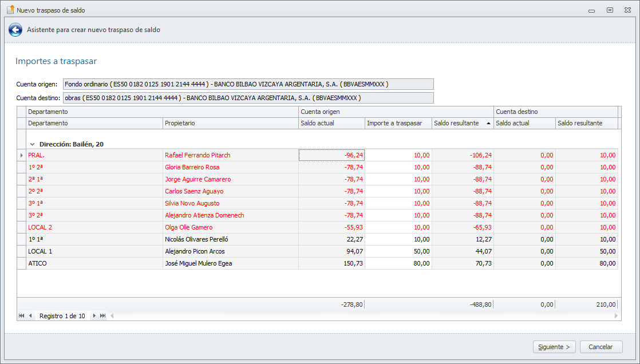Click the horizontal scrollbar right arrow

click(x=616, y=316)
